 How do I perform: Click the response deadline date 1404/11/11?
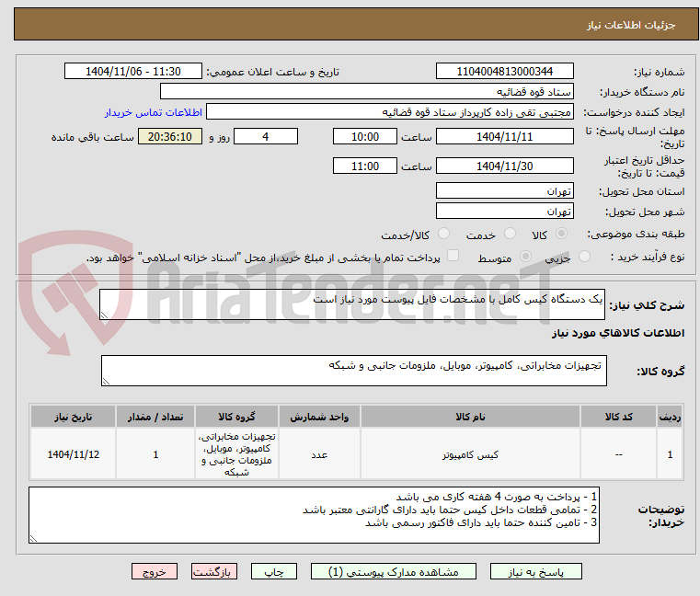tap(504, 136)
